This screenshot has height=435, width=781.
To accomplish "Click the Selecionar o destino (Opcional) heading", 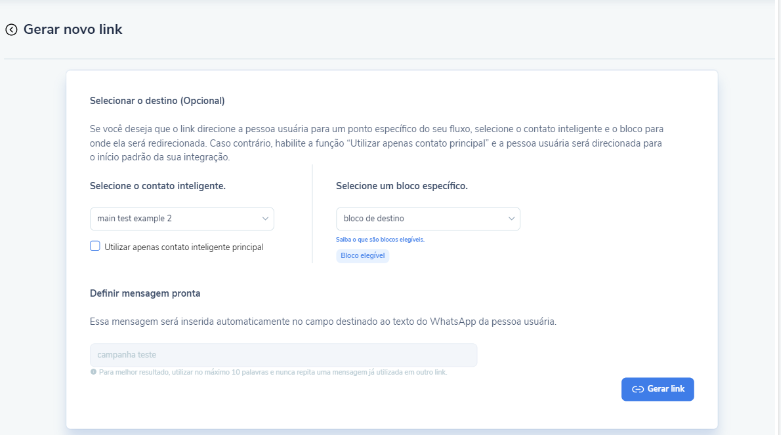I will 157,101.
